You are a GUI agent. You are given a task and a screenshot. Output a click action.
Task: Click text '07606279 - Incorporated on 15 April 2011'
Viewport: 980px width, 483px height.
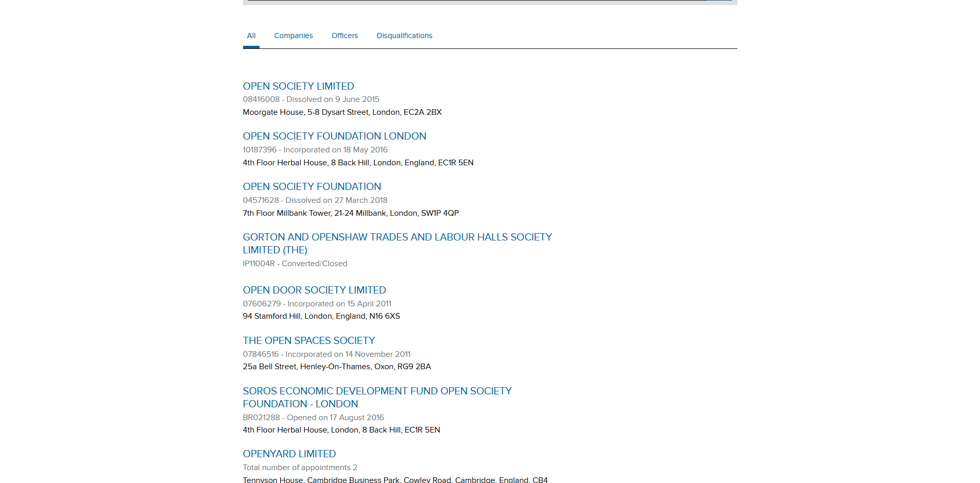point(317,304)
